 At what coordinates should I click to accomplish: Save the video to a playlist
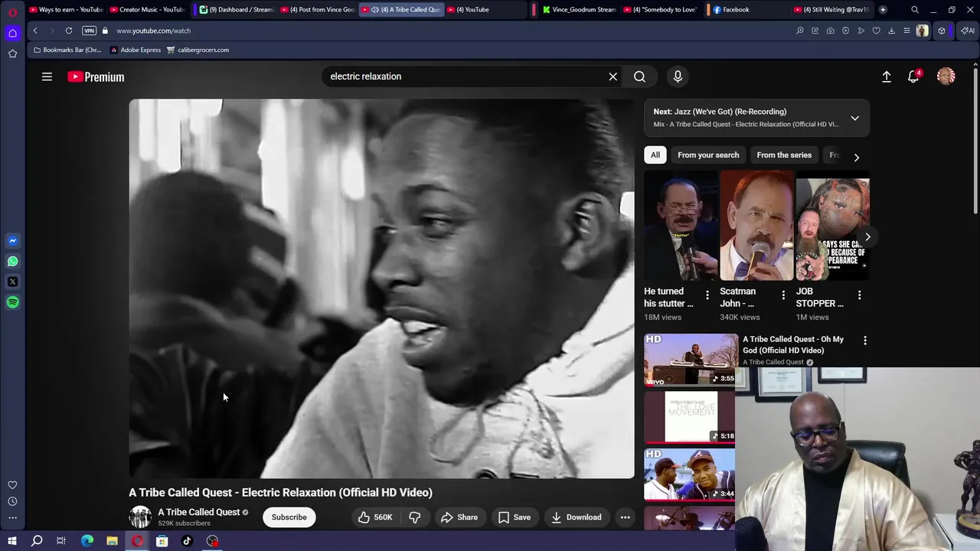[514, 517]
